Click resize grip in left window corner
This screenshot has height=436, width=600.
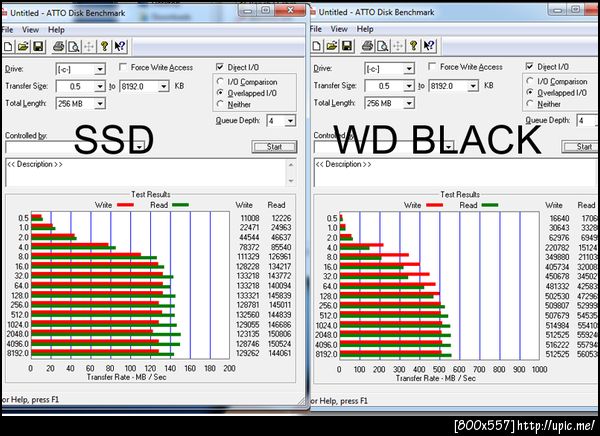(302, 400)
